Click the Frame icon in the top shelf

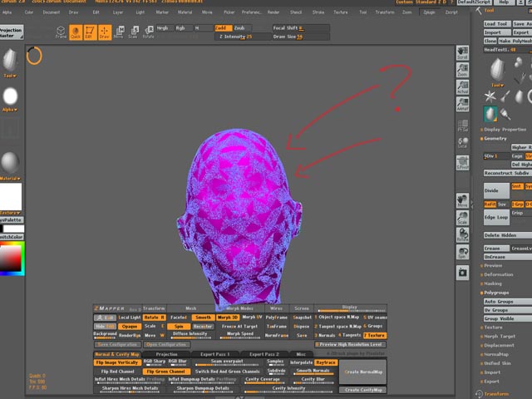point(61,32)
